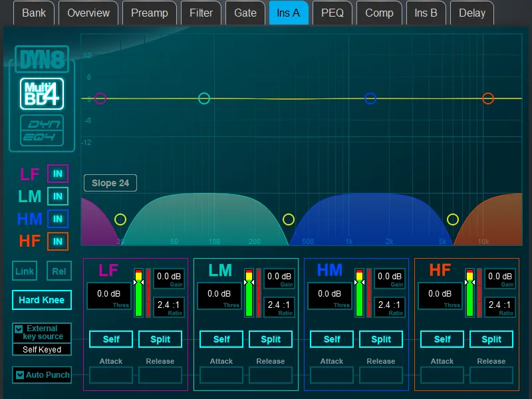Open the Auto Punch dropdown
This screenshot has height=399, width=532.
[x=42, y=375]
